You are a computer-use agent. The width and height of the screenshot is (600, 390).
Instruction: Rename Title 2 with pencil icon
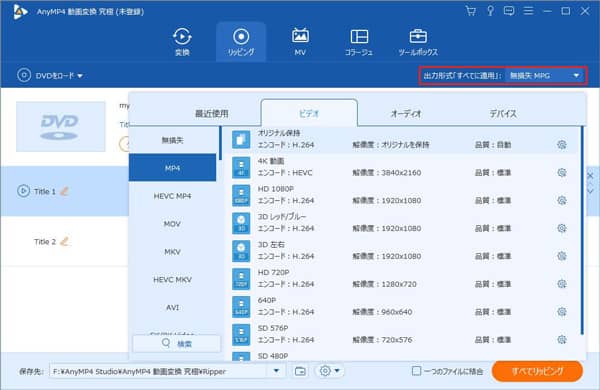click(65, 242)
